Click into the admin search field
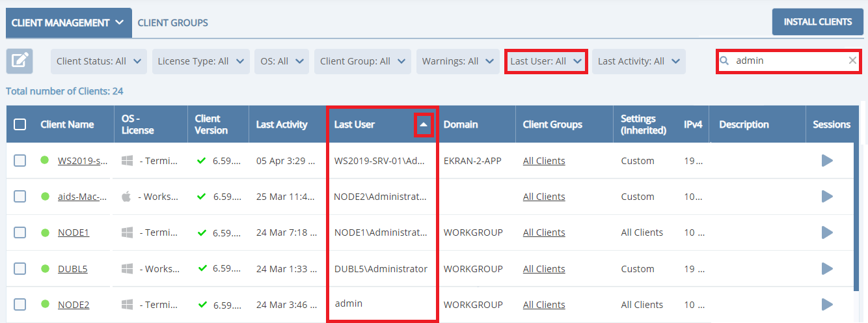Viewport: 868px width, 323px height. (787, 61)
